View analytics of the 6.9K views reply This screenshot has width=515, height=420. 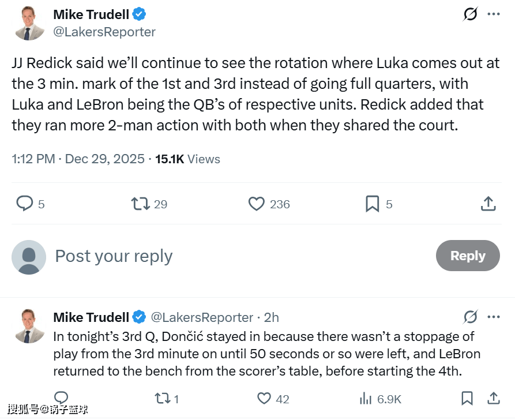click(366, 399)
